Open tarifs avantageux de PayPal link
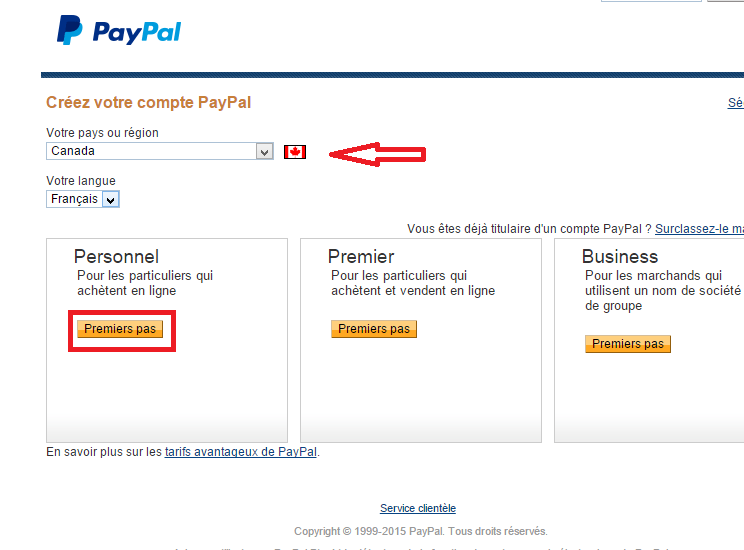 click(x=241, y=452)
